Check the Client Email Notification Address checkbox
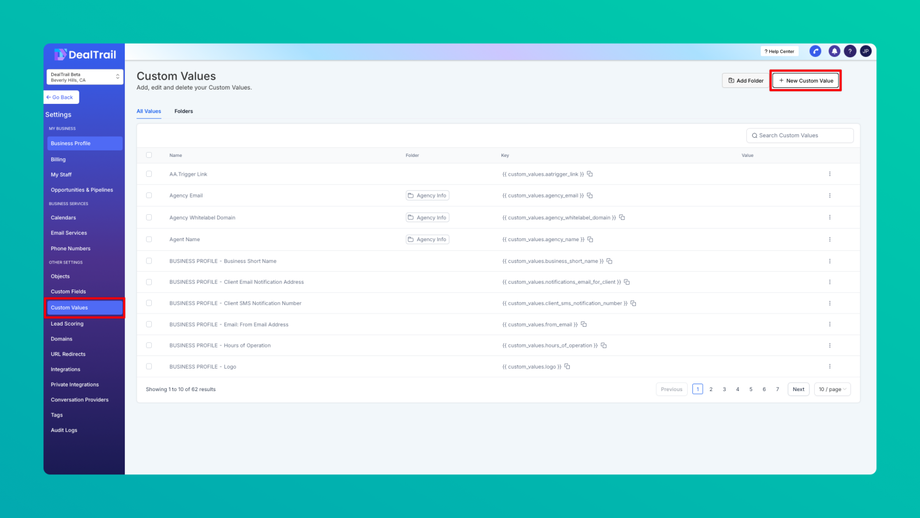The image size is (920, 518). point(149,282)
